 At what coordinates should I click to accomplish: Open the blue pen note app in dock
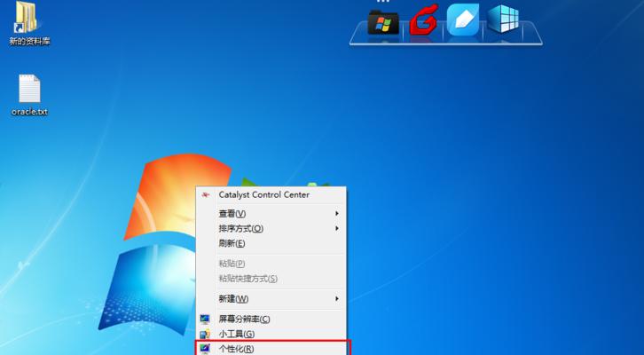pos(463,20)
